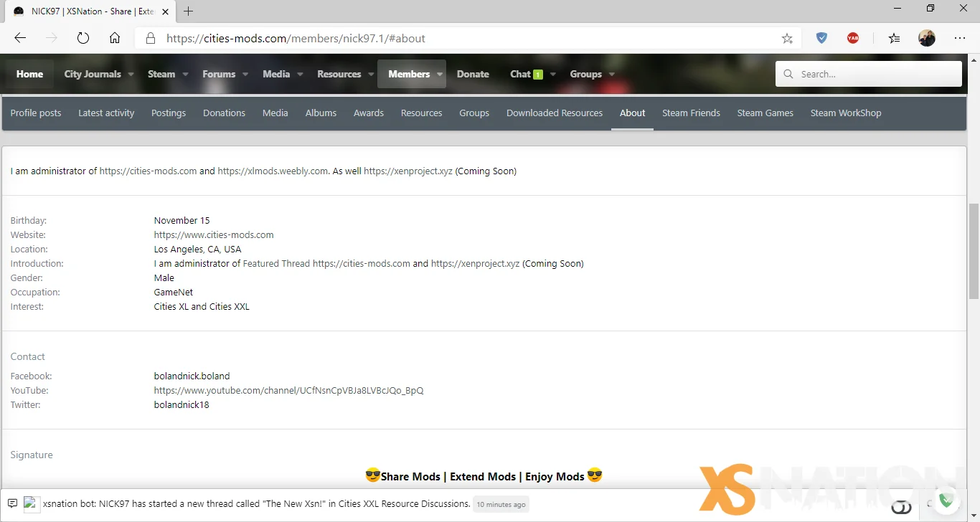Expand the Chat dropdown arrow
The height and width of the screenshot is (522, 980).
[x=553, y=75]
